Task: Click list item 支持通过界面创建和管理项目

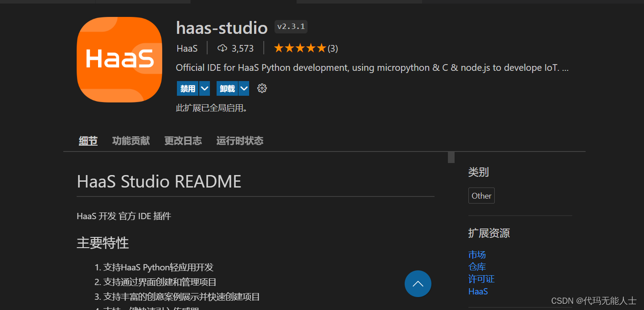Action: [x=160, y=282]
